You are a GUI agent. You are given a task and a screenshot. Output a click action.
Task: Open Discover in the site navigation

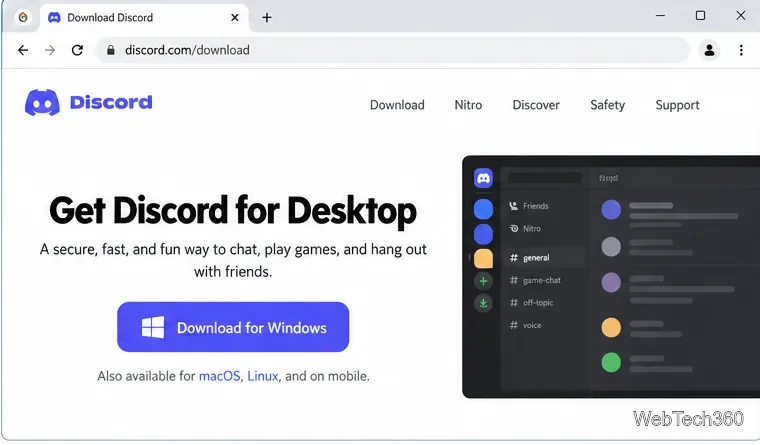click(x=536, y=105)
